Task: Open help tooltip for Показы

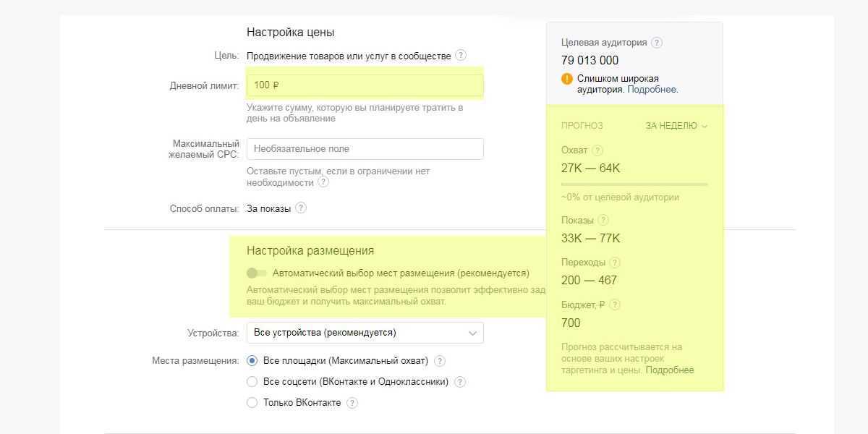Action: point(603,221)
